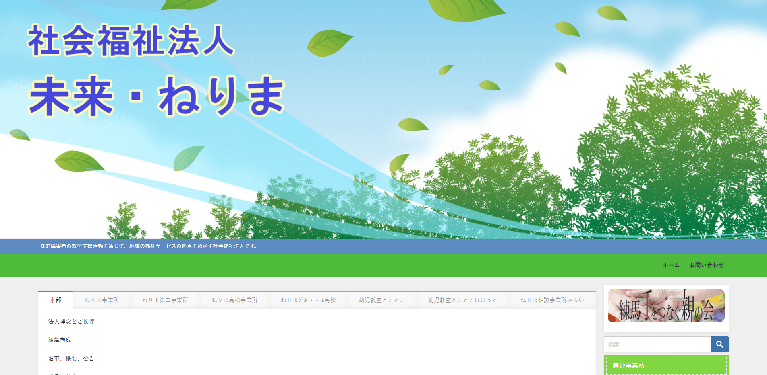Viewport: 767px width, 375px height.
Task: Click the 社会福祉法人 未来・ねりま site title
Action: coord(156,71)
